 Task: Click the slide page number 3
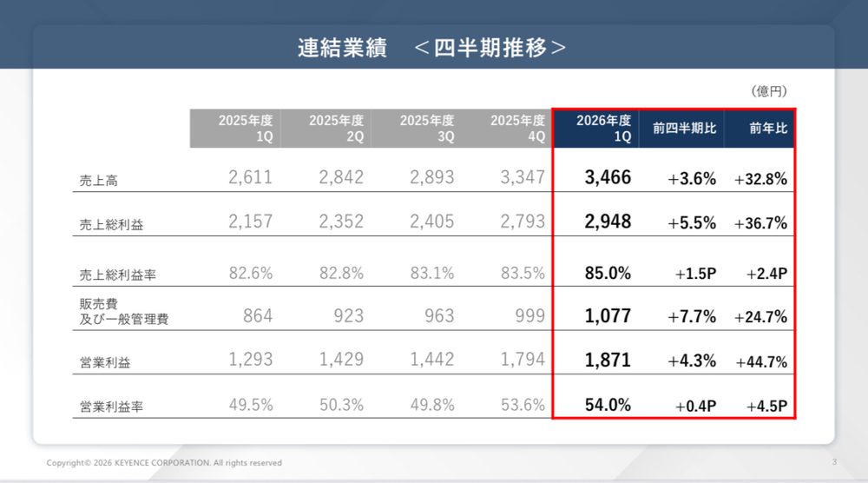(834, 461)
